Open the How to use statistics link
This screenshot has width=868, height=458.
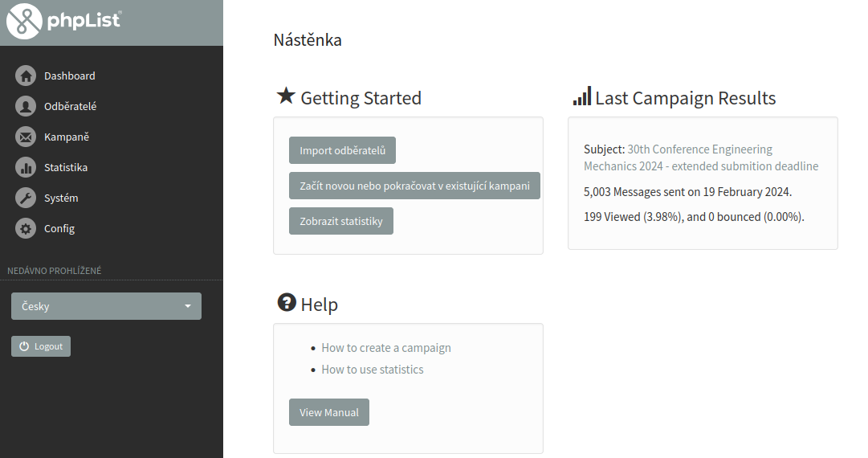[373, 370]
